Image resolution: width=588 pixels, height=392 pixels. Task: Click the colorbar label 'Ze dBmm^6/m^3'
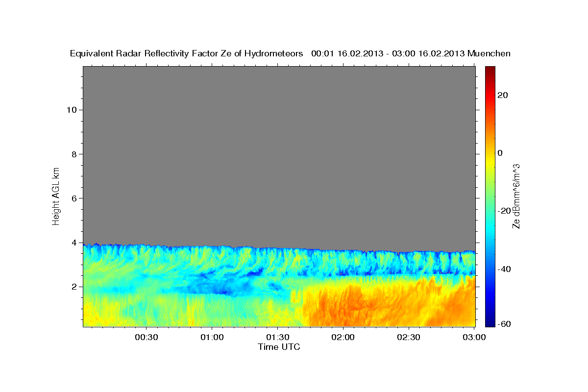(x=516, y=196)
